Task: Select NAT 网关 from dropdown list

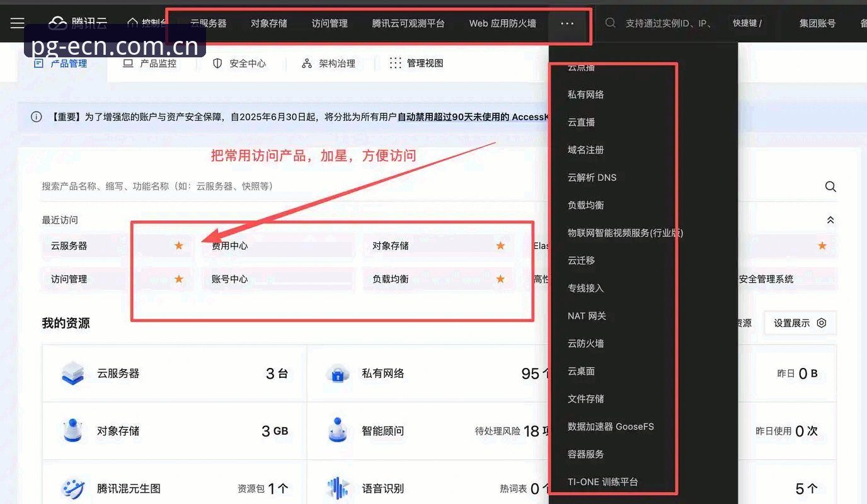Action: 587,316
